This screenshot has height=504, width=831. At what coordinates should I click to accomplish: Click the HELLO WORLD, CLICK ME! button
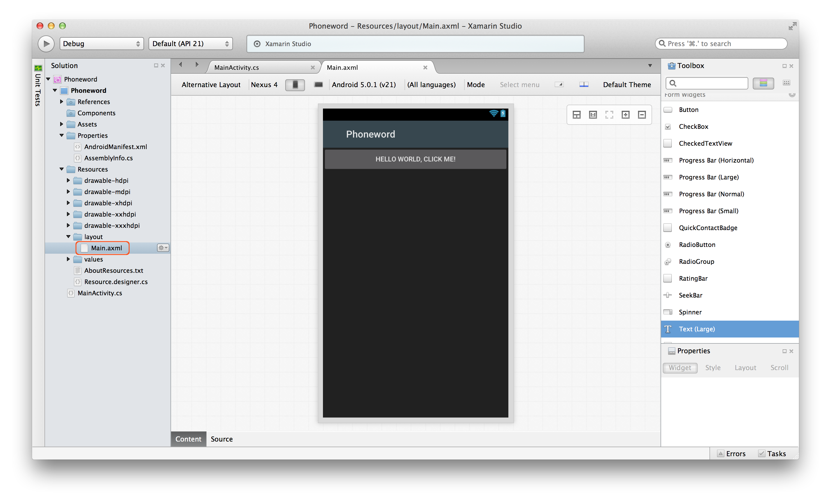click(x=415, y=159)
